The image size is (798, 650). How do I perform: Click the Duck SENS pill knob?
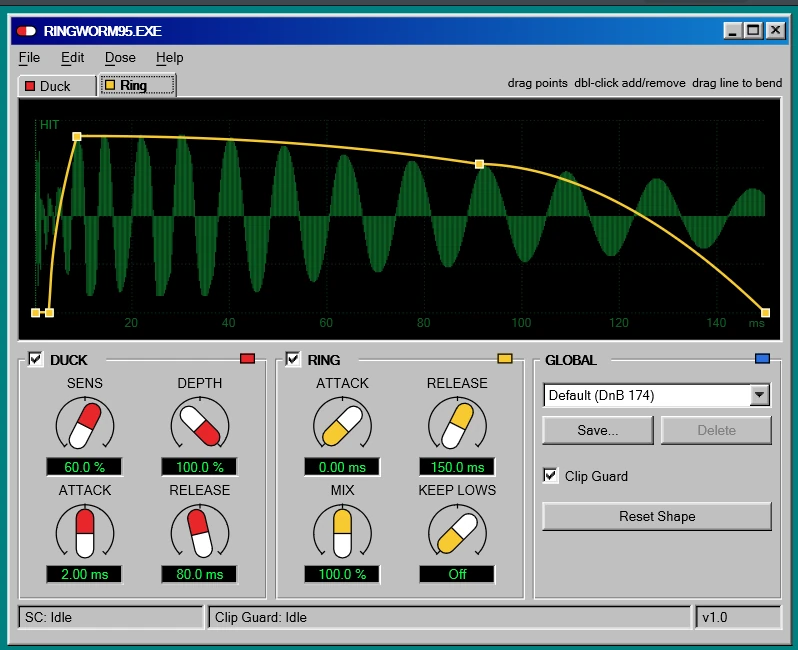85,426
